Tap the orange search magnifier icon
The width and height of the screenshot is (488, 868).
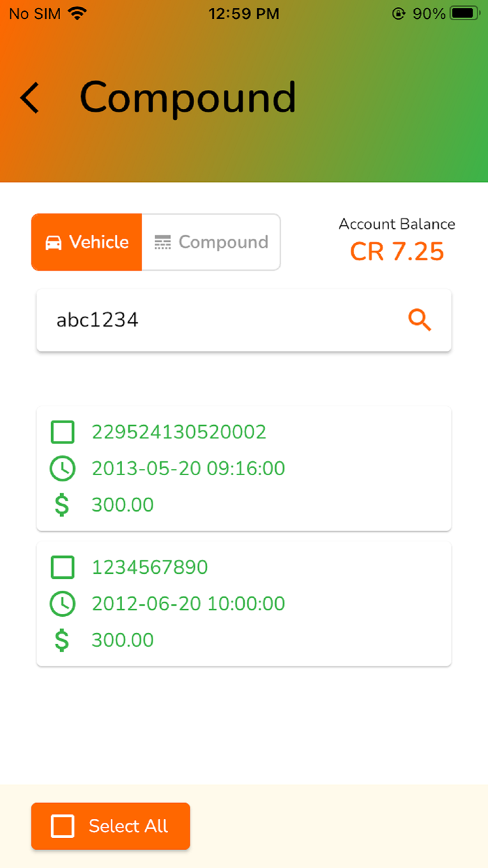(x=420, y=320)
